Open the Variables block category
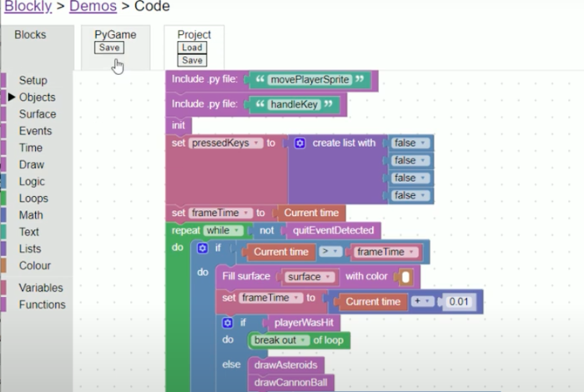The width and height of the screenshot is (584, 392). coord(41,288)
